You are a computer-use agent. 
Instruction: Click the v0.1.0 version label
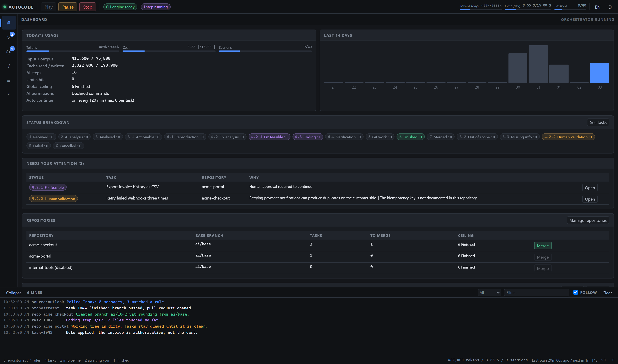point(608,360)
